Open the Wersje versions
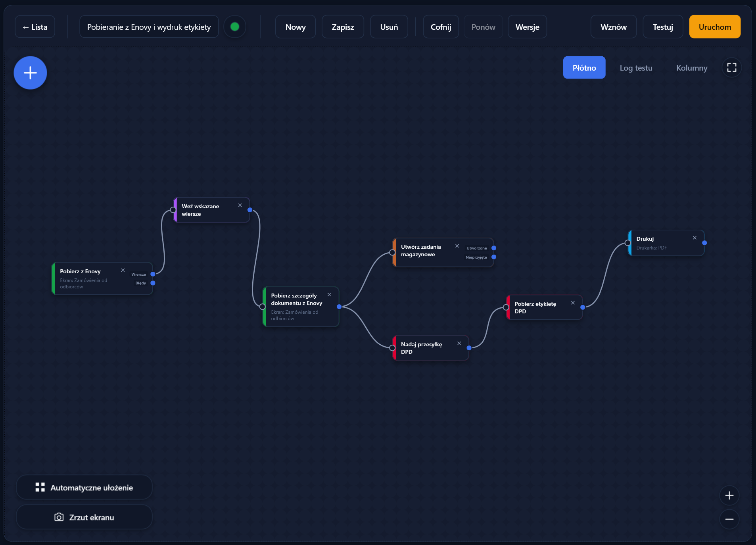This screenshot has width=756, height=545. click(527, 27)
